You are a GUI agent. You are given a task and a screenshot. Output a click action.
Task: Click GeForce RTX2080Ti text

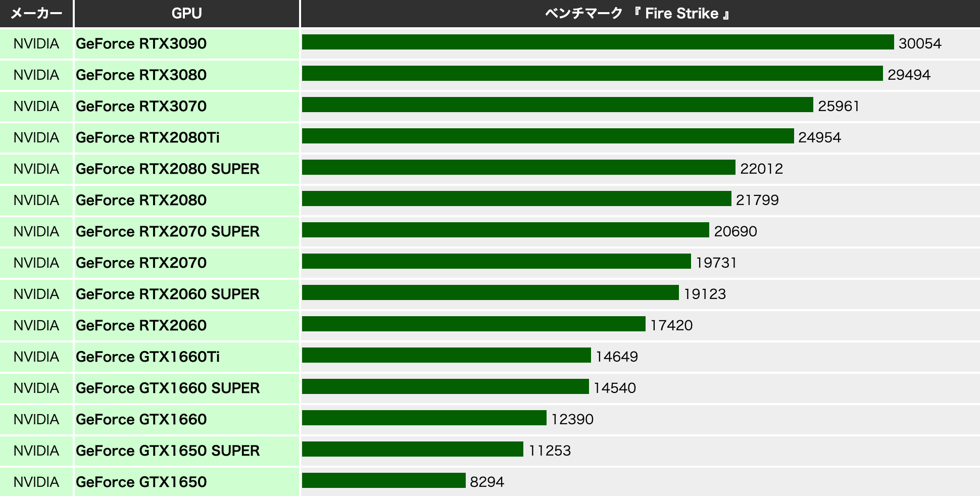(x=148, y=138)
